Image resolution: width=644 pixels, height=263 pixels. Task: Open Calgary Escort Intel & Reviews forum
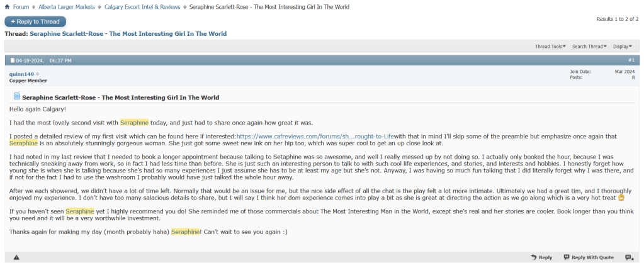(x=142, y=7)
